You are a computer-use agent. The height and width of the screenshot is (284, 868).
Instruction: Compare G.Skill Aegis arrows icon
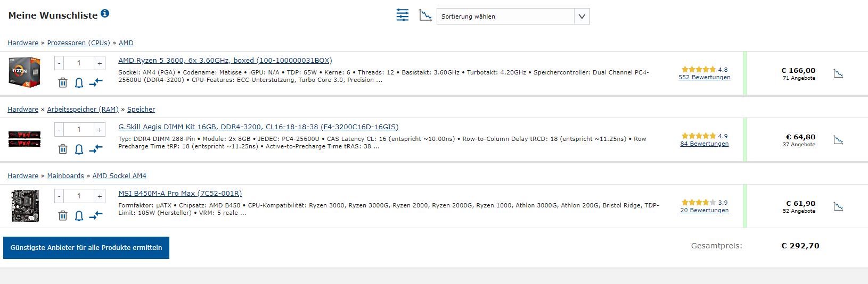pyautogui.click(x=96, y=149)
